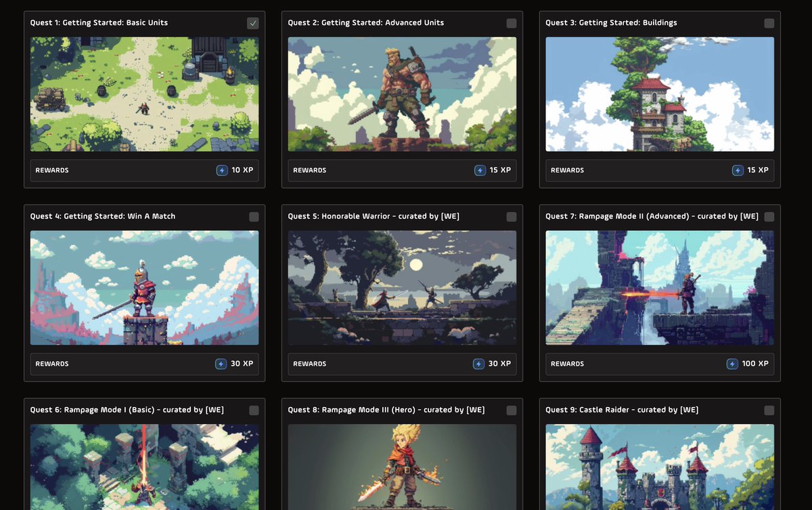This screenshot has height=510, width=812.
Task: Click the REWARDS label under Quest 5
Action: 310,364
